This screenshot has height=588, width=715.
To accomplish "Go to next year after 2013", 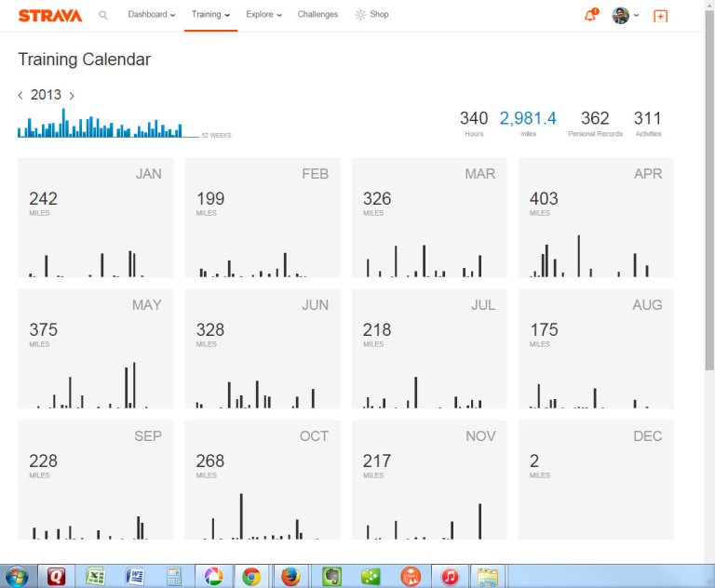I will point(72,96).
